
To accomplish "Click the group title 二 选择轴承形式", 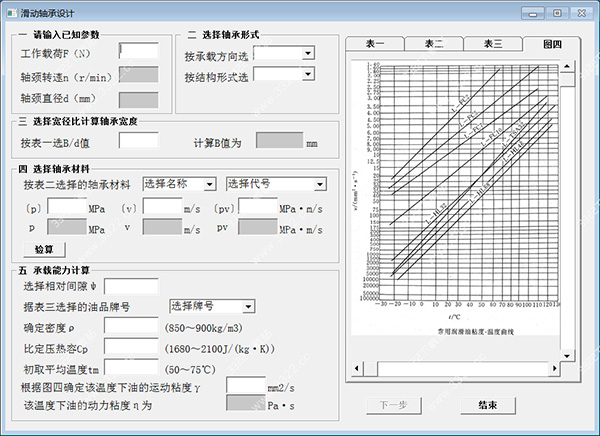I will (224, 35).
